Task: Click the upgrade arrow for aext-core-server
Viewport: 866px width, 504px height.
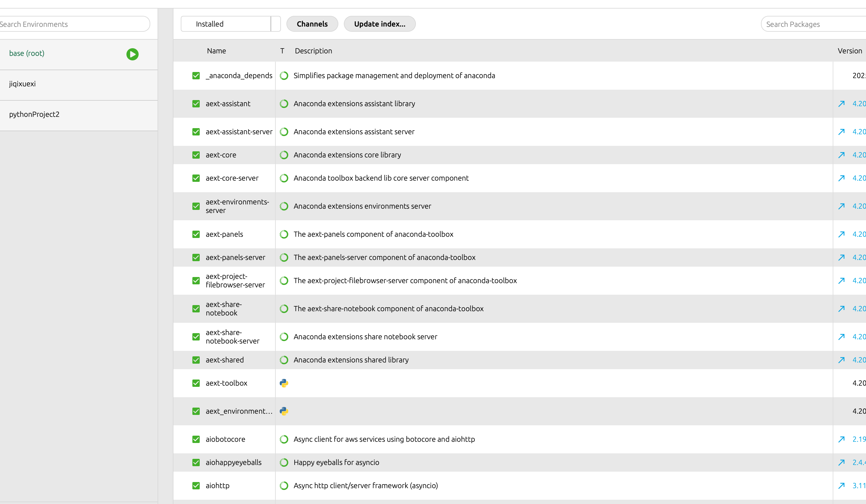Action: (841, 178)
